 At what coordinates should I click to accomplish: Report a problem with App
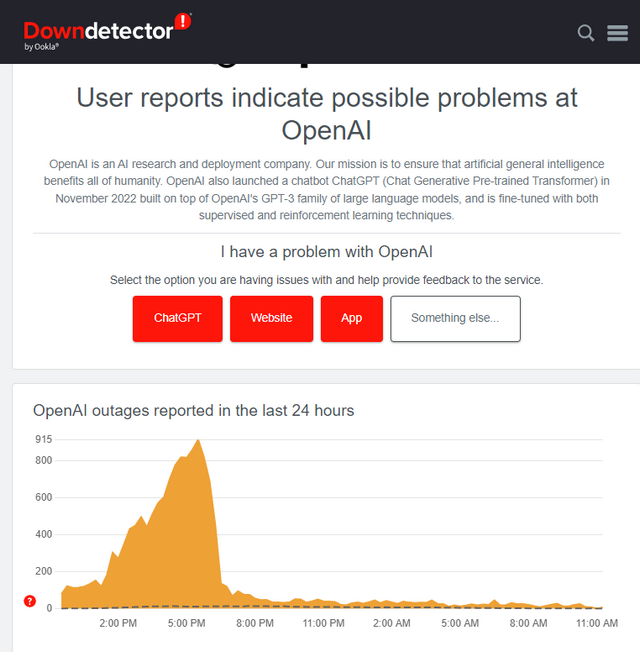click(352, 319)
